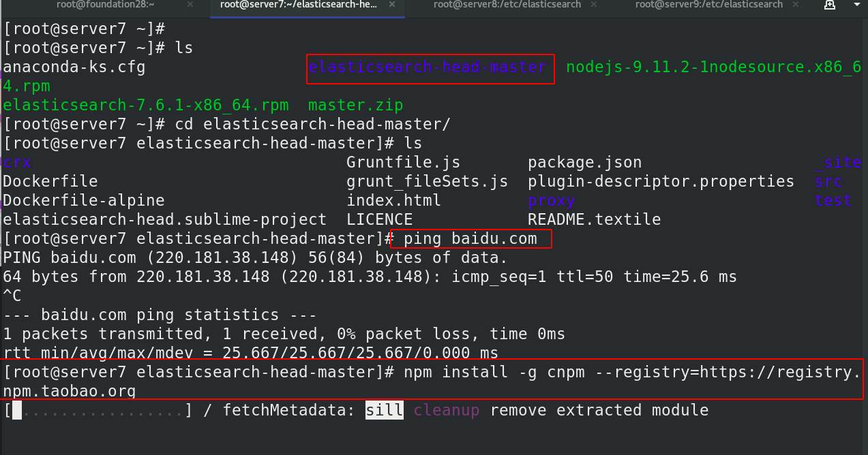Viewport: 868px width, 455px height.
Task: Click the 'cd elasticsearch-head-master/' command
Action: [313, 125]
